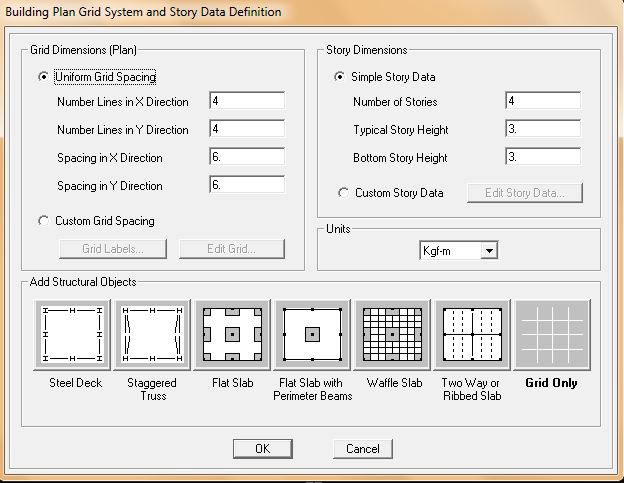
Task: Switch to Custom Story Data option
Action: pyautogui.click(x=344, y=193)
